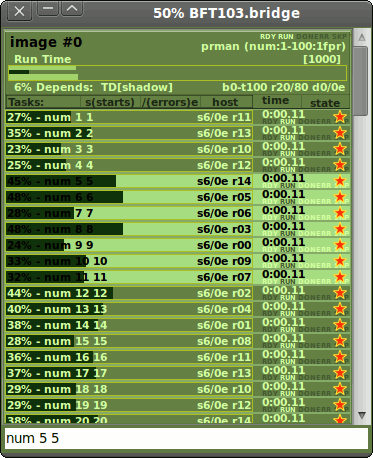373x458 pixels.
Task: Click the [1000] priority value
Action: coord(322,59)
